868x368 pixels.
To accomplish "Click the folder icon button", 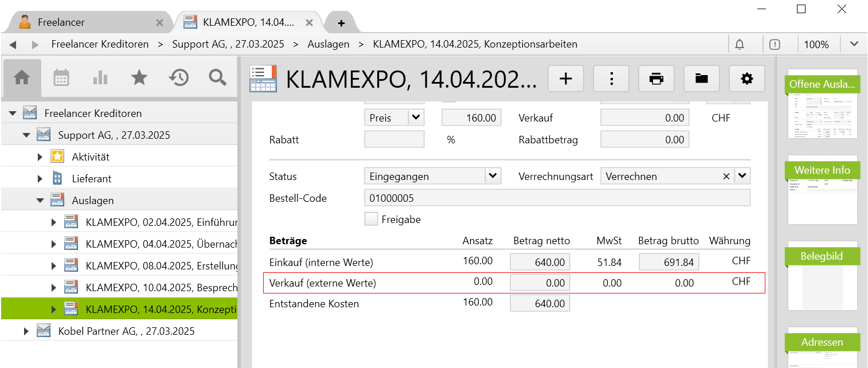I will click(x=701, y=79).
